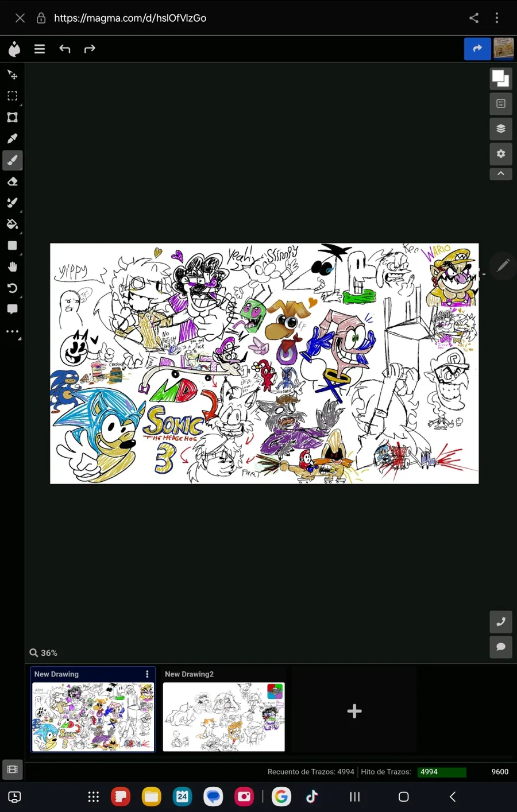Click the 9600 milestone value

coord(500,772)
